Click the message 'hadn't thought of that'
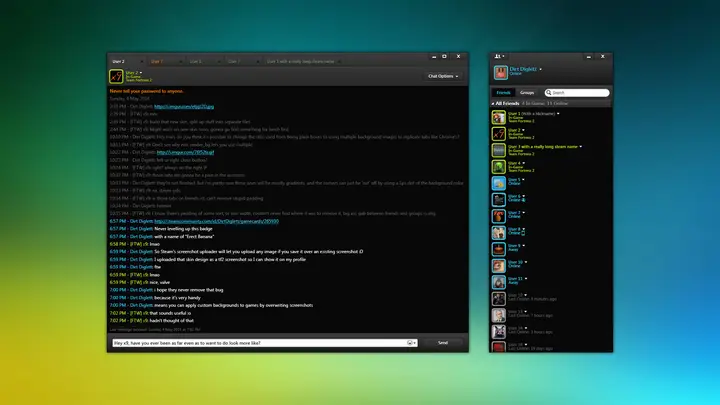Screen dimensions: 720x405 [x=172, y=321]
